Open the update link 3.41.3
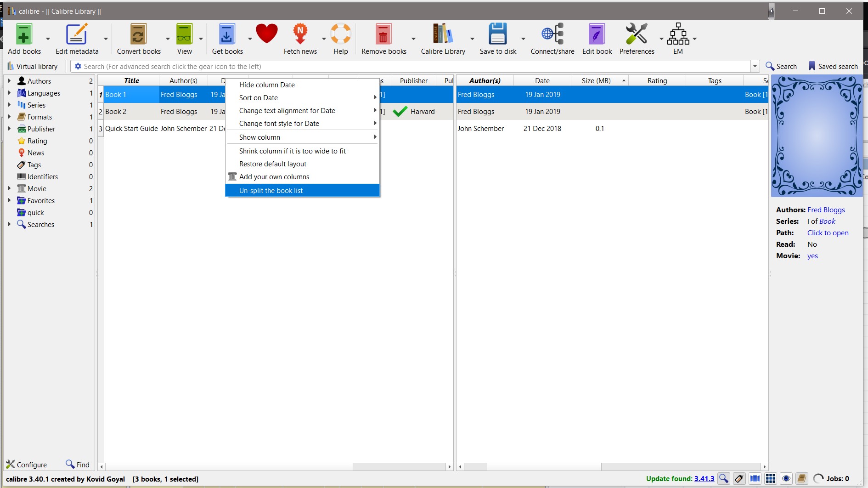Screen dimensions: 868x488 coord(704,478)
